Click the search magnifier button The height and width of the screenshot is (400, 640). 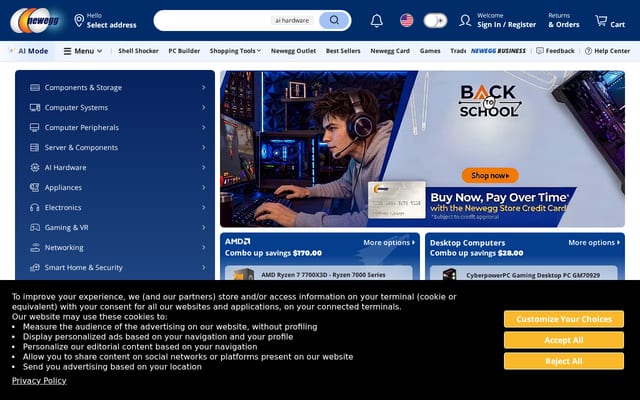click(334, 20)
